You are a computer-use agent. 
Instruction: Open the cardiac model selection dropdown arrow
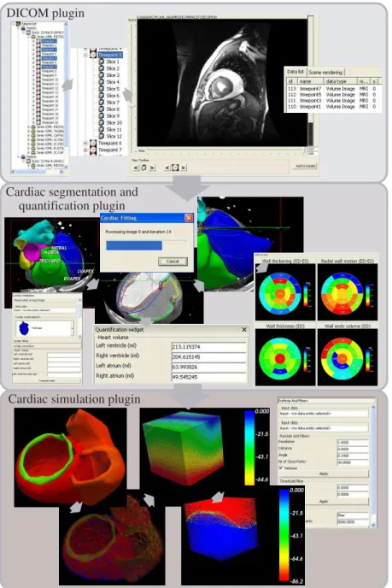tap(72, 328)
